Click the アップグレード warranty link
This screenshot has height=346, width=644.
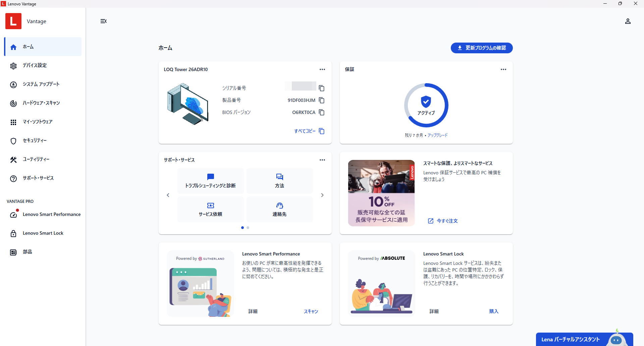pyautogui.click(x=437, y=135)
